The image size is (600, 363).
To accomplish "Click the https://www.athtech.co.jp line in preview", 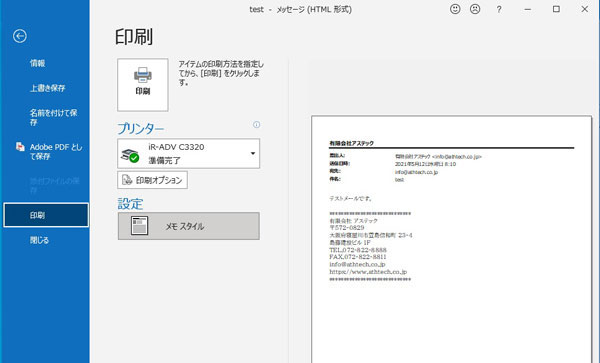I will [368, 272].
